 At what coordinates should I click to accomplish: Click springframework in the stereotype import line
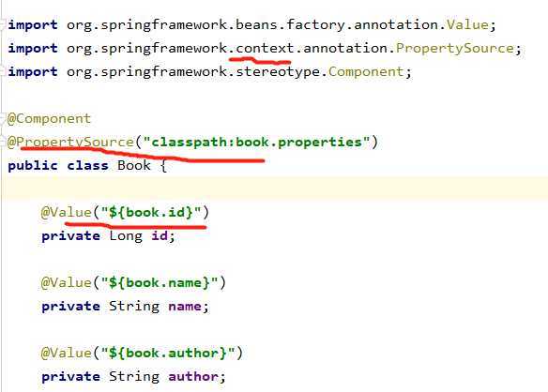pyautogui.click(x=164, y=72)
